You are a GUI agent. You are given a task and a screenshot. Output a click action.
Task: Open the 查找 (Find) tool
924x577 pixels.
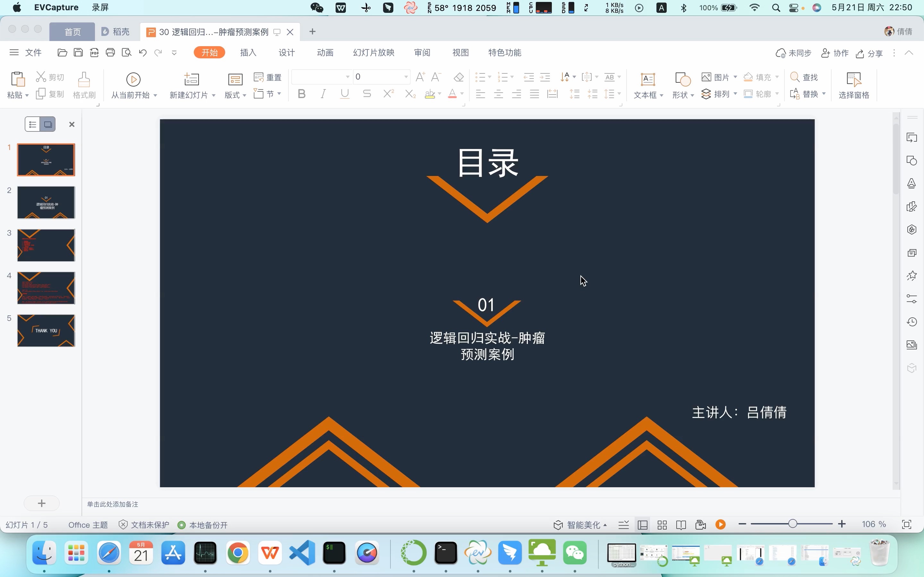[x=805, y=77]
